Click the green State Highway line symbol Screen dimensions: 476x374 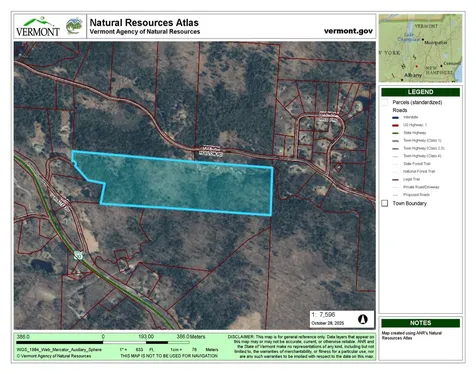pos(395,133)
